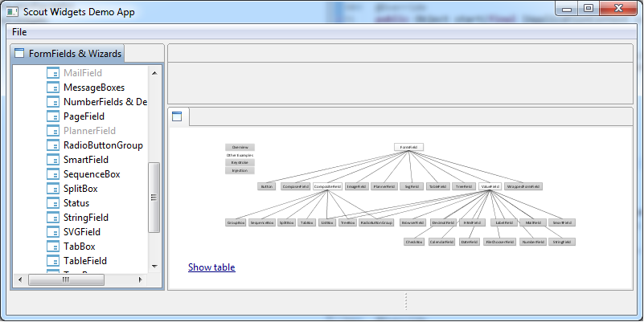Click the vertical scrollbar thumb in tree
The height and width of the screenshot is (322, 644).
(154, 198)
